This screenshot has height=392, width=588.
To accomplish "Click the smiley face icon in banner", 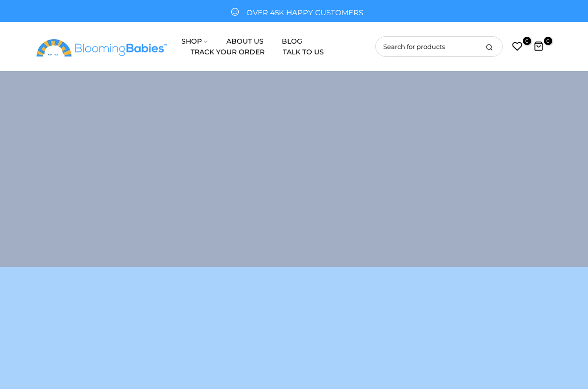I will click(234, 11).
